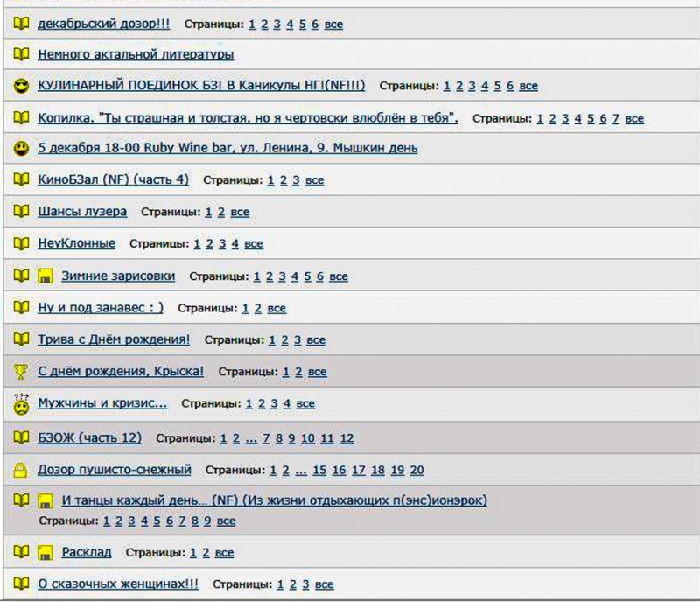Go to page 7 of the 'Копилка' topic
The image size is (700, 602).
[x=616, y=118]
